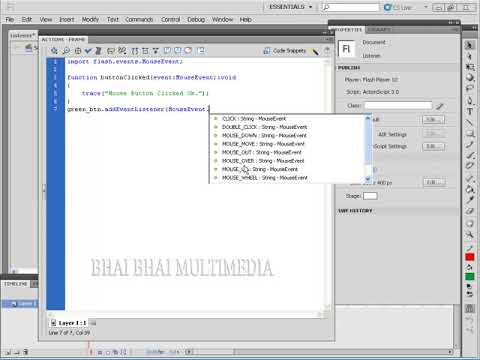The height and width of the screenshot is (360, 480).
Task: Open the File menu
Action: coord(10,20)
